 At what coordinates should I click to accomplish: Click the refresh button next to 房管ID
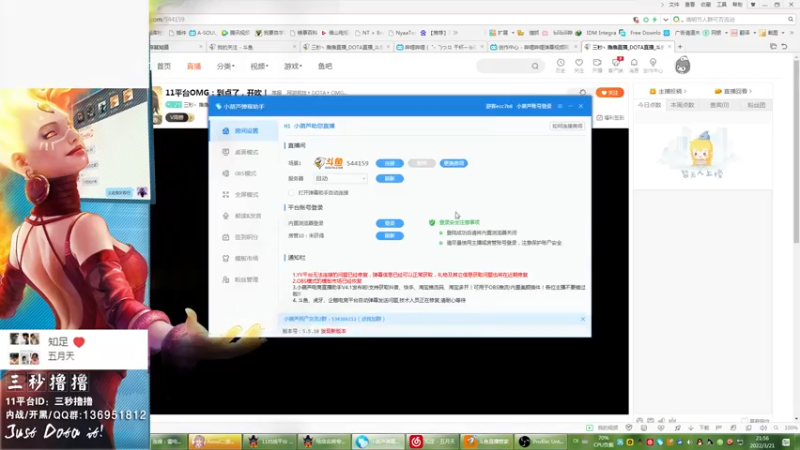390,236
